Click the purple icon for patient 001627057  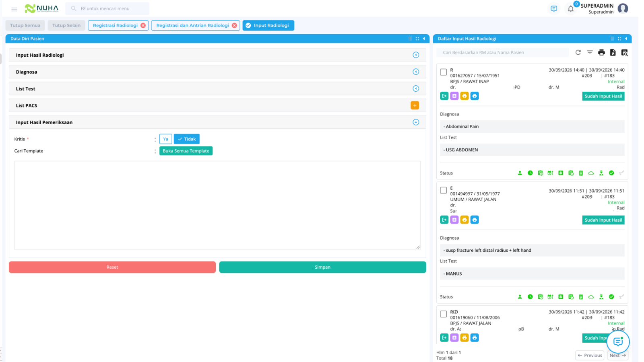click(x=454, y=96)
